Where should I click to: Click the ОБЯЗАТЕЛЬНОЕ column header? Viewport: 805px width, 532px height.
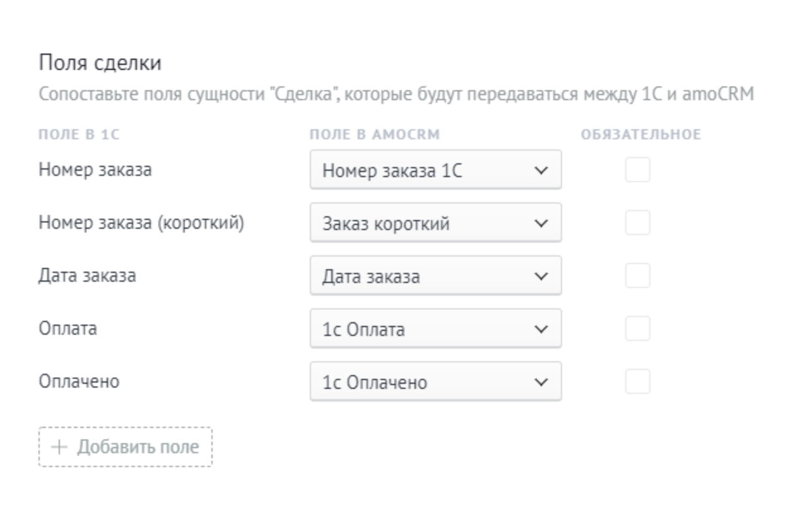pyautogui.click(x=641, y=135)
